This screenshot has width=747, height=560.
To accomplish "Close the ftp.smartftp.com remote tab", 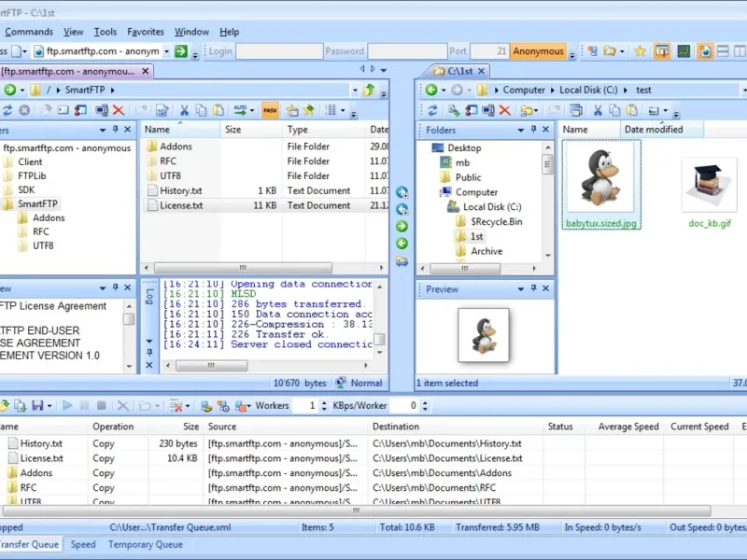I will [x=146, y=72].
